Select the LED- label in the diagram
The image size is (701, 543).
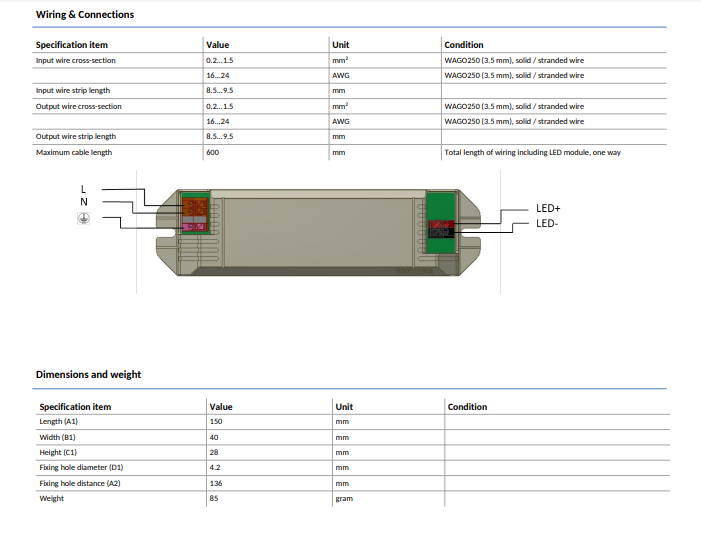pyautogui.click(x=547, y=223)
